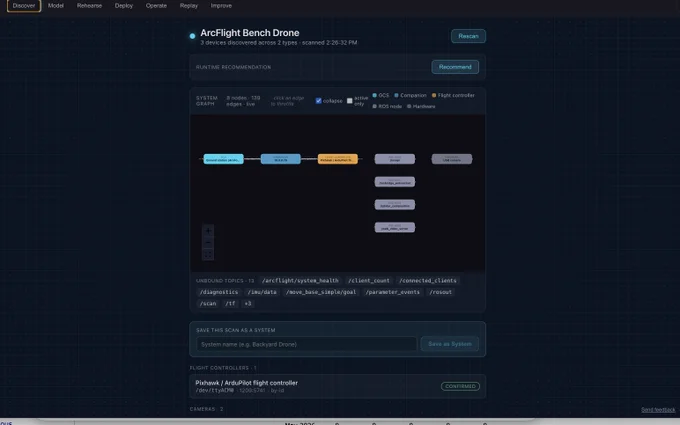Click the /arcflight/system_health topic chip
680x425 pixels.
pyautogui.click(x=300, y=281)
